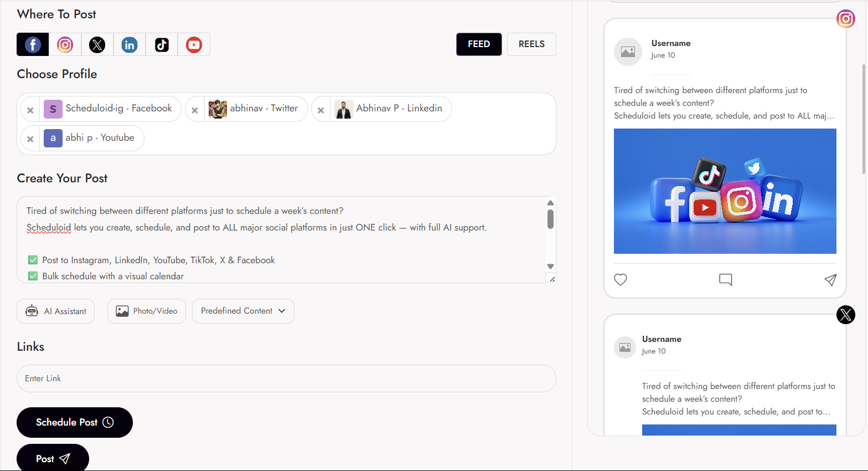Click Username in the Instagram preview card
The height and width of the screenshot is (471, 868).
pos(671,43)
